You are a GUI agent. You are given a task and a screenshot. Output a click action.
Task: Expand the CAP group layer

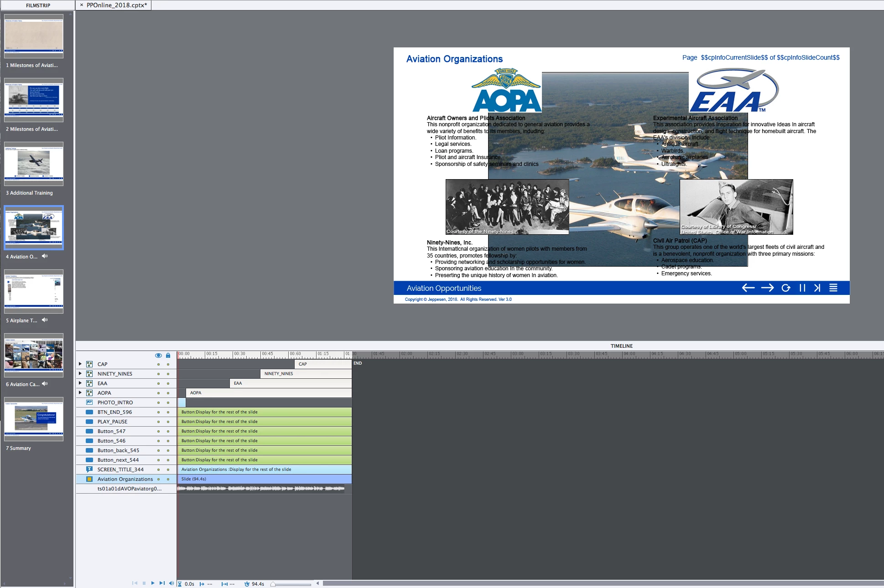click(x=80, y=364)
